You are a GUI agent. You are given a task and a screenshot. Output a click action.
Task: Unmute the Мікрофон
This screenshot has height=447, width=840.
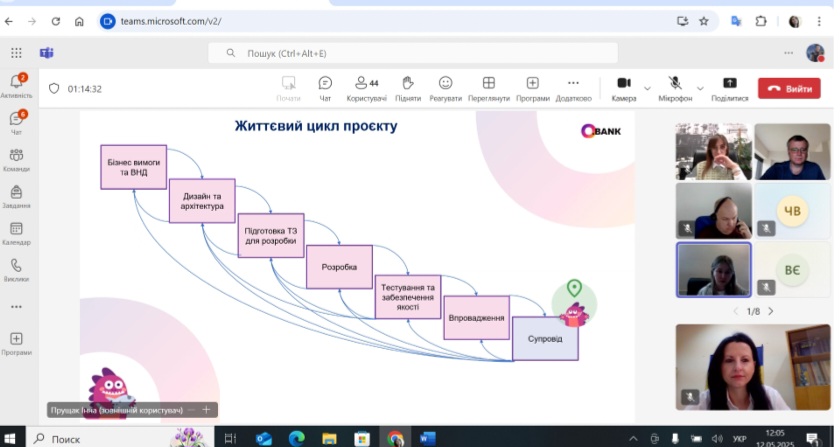pyautogui.click(x=676, y=87)
